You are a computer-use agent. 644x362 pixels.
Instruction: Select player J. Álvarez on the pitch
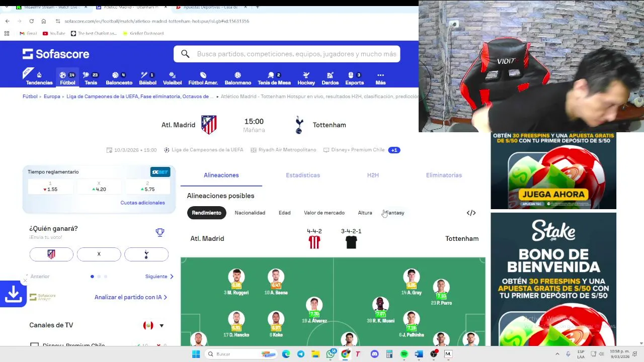click(314, 309)
